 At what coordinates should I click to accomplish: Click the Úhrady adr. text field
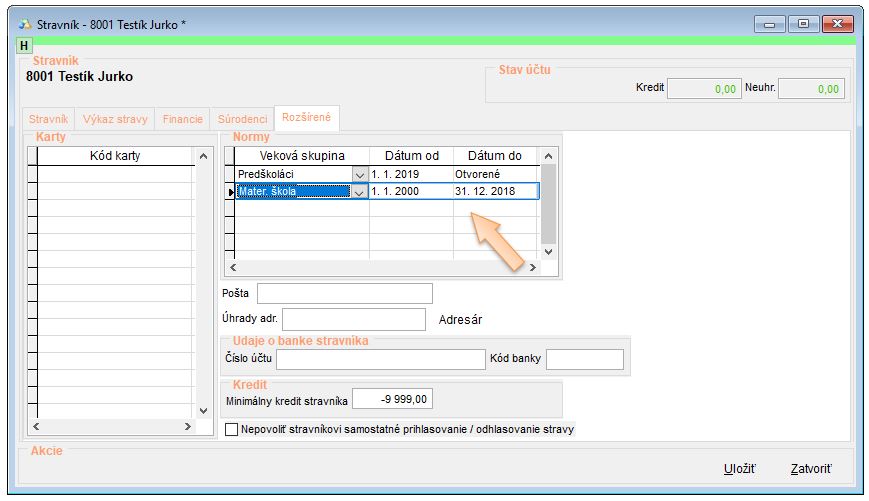click(354, 319)
